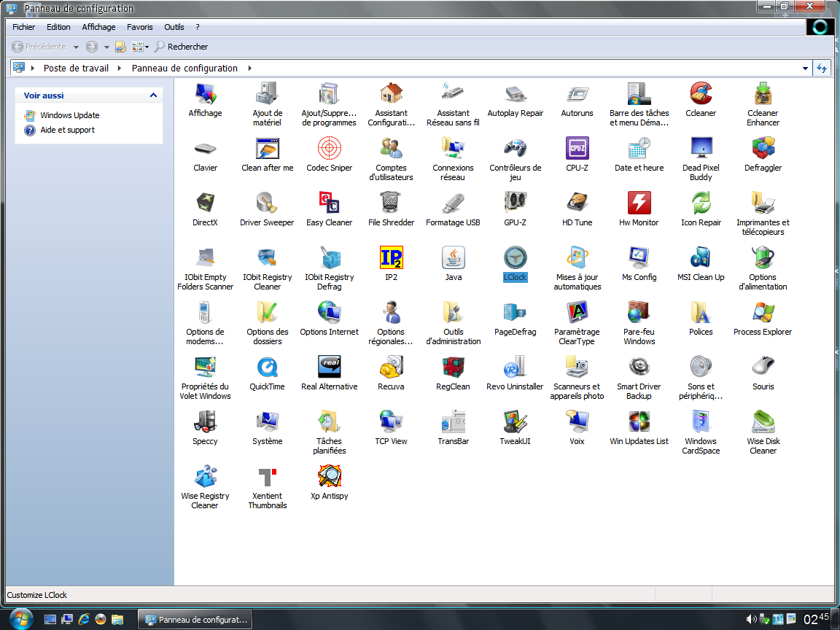Open the Autoruns icon
The height and width of the screenshot is (630, 840).
click(x=577, y=94)
